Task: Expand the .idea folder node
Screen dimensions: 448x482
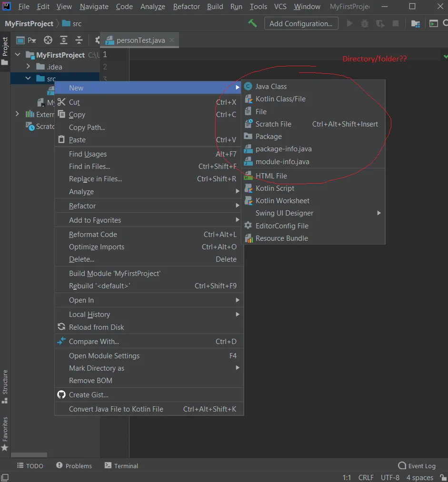Action: (28, 67)
